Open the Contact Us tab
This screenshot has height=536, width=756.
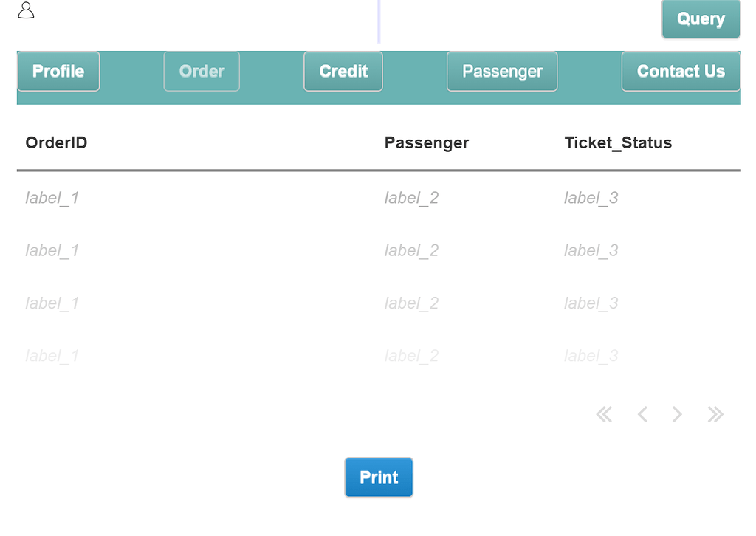pyautogui.click(x=680, y=71)
